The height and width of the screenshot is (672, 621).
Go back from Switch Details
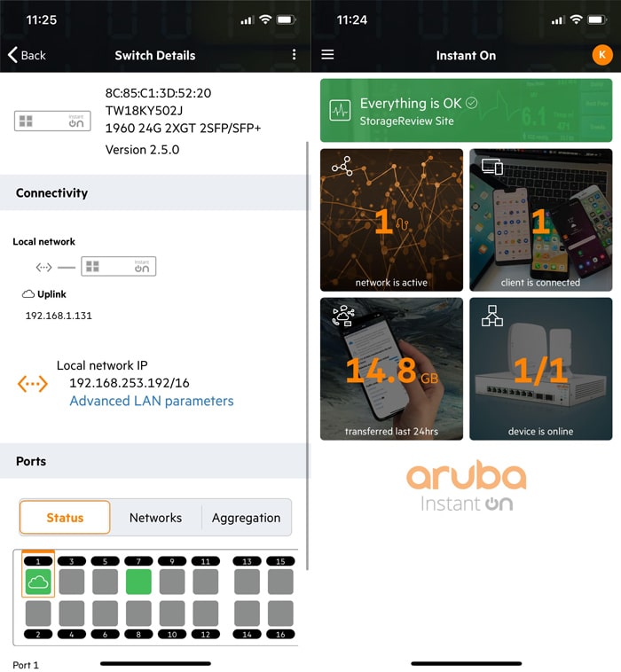[x=27, y=55]
